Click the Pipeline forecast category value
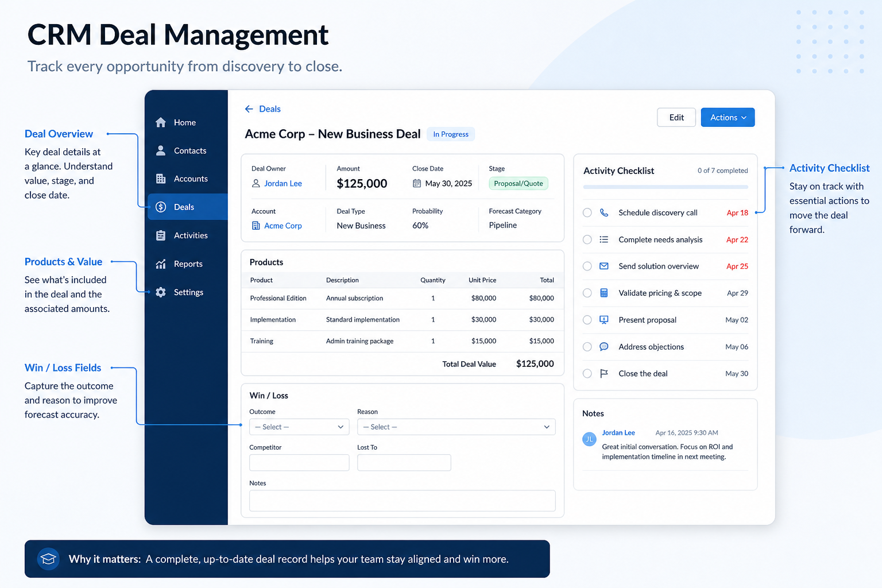882x588 pixels. point(503,225)
